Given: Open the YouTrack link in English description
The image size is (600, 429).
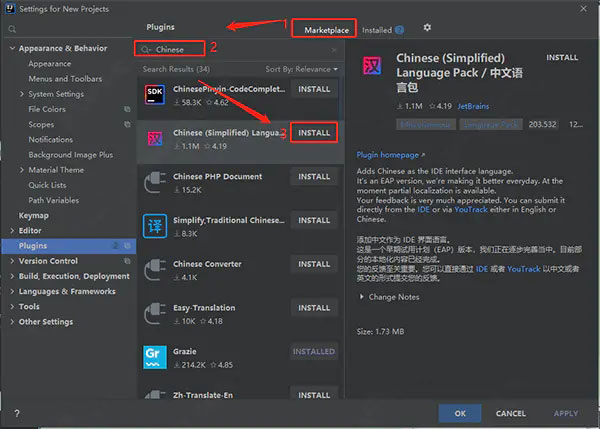Looking at the screenshot, I should (x=471, y=210).
